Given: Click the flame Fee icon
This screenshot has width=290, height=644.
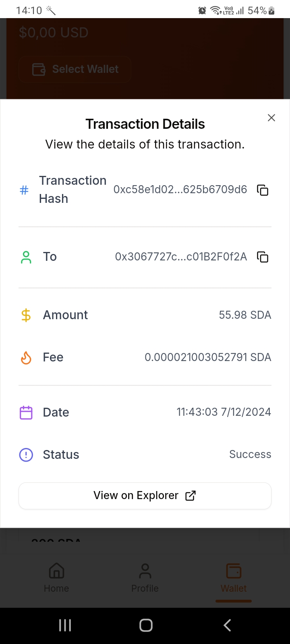Looking at the screenshot, I should click(x=26, y=357).
